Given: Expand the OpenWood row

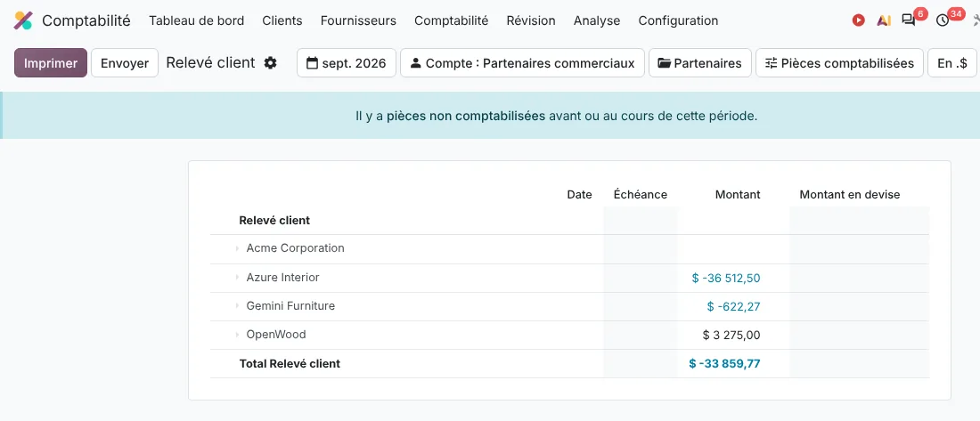Looking at the screenshot, I should pyautogui.click(x=238, y=335).
